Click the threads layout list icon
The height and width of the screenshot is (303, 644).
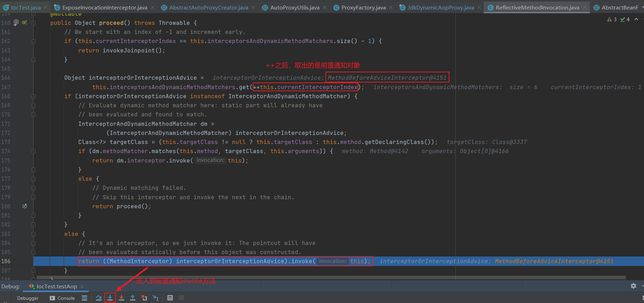coord(85,298)
